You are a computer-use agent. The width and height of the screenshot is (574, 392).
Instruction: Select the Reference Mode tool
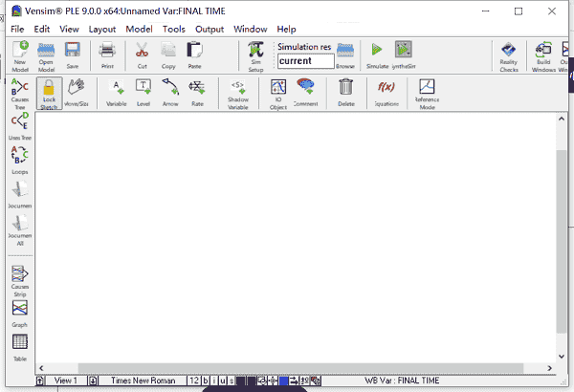click(427, 95)
